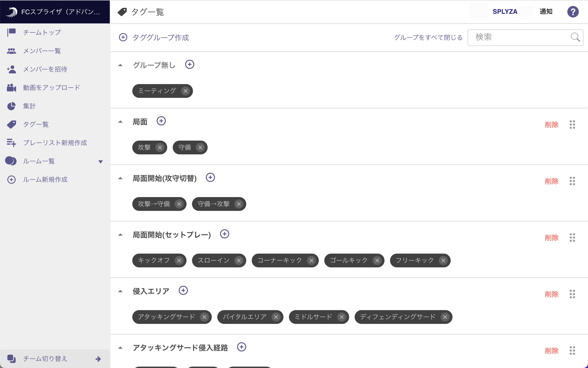Open 動画をアップロード from the sidebar

coord(52,88)
